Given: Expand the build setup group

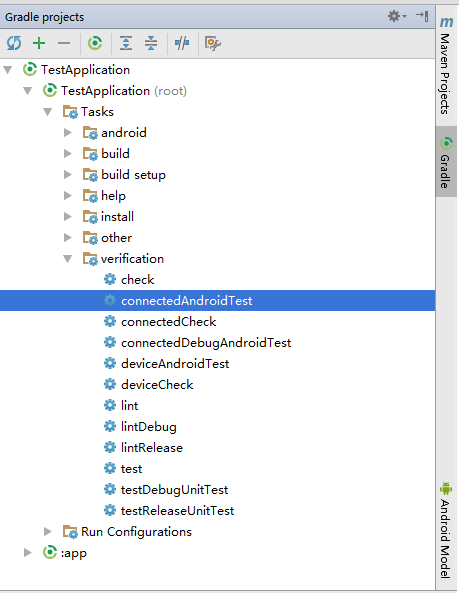Looking at the screenshot, I should coord(68,175).
